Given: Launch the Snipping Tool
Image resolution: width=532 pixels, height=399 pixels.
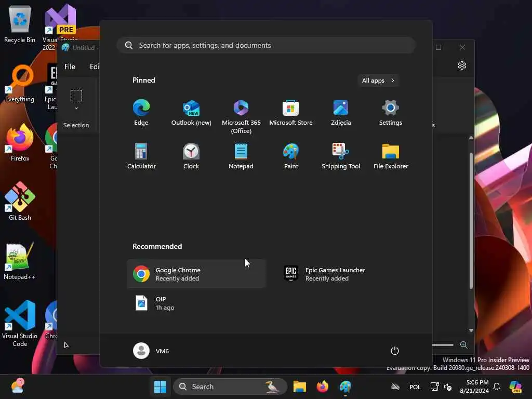Looking at the screenshot, I should [341, 156].
